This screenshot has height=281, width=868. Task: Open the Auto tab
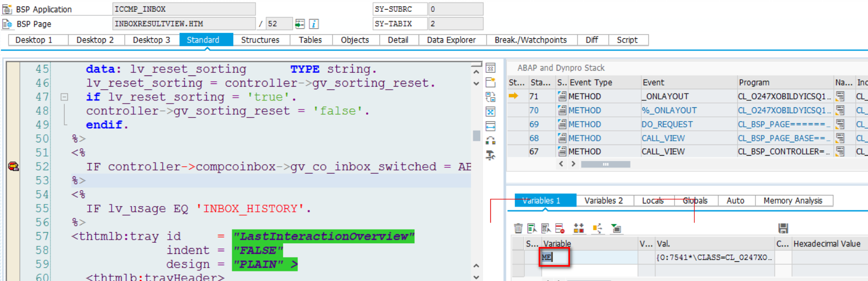coord(736,200)
